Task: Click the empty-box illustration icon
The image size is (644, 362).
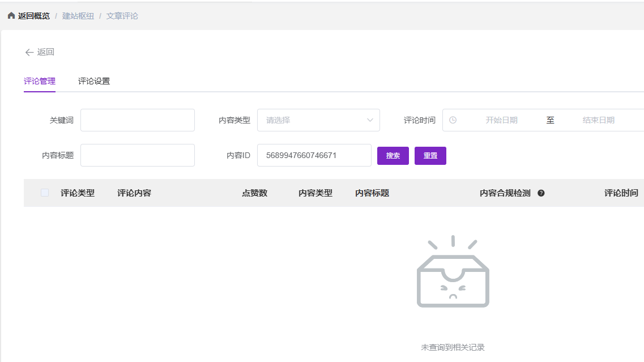Action: (x=453, y=272)
